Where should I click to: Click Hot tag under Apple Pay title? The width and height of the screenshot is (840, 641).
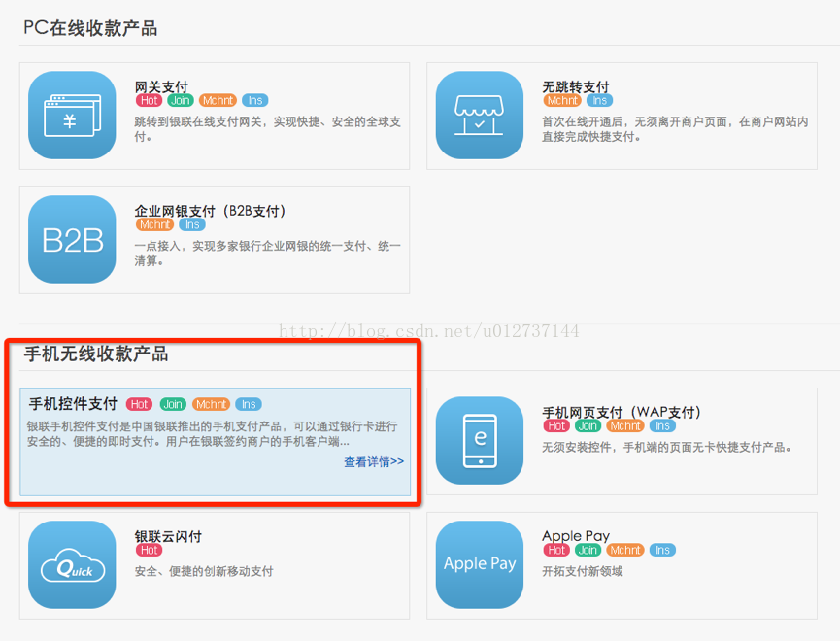point(556,550)
